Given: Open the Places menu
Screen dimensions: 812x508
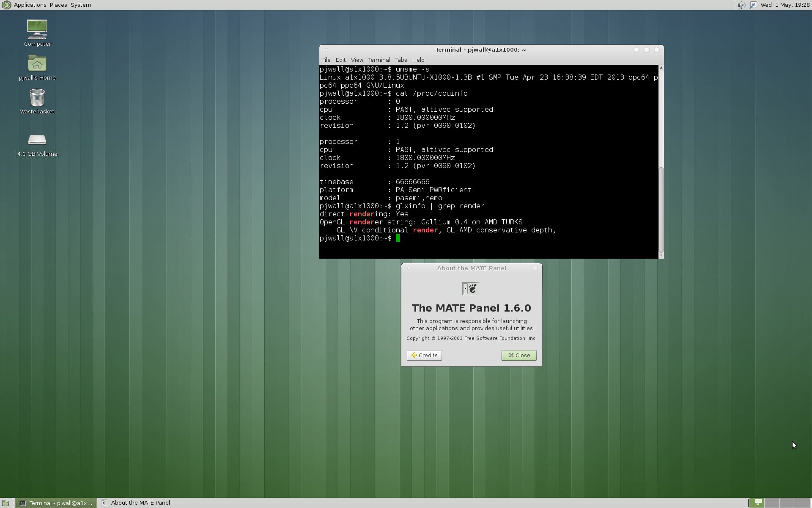Looking at the screenshot, I should point(58,5).
